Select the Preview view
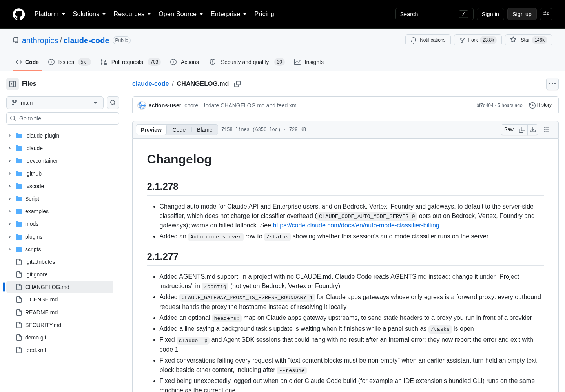565x392 pixels. tap(151, 130)
